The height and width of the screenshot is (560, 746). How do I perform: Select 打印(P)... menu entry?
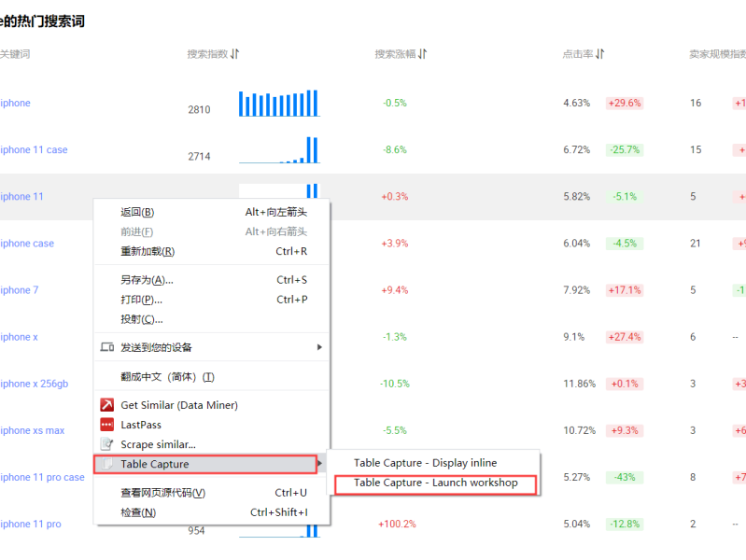click(212, 300)
